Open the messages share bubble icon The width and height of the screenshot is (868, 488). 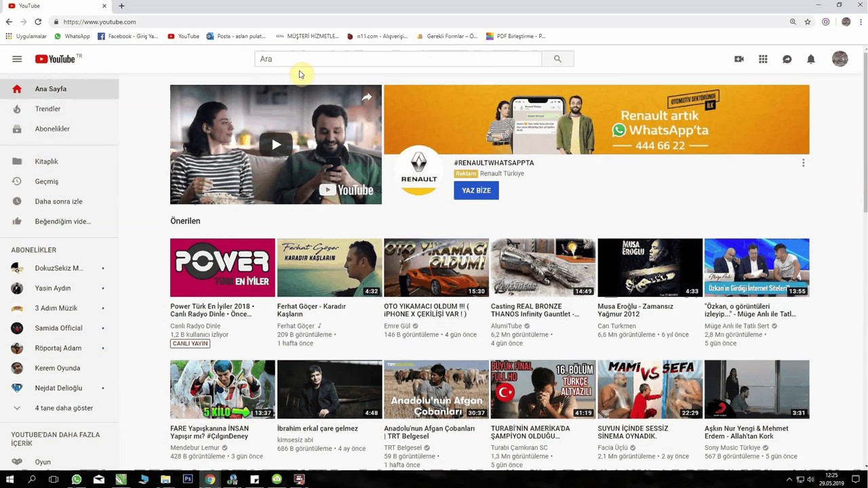[x=787, y=59]
